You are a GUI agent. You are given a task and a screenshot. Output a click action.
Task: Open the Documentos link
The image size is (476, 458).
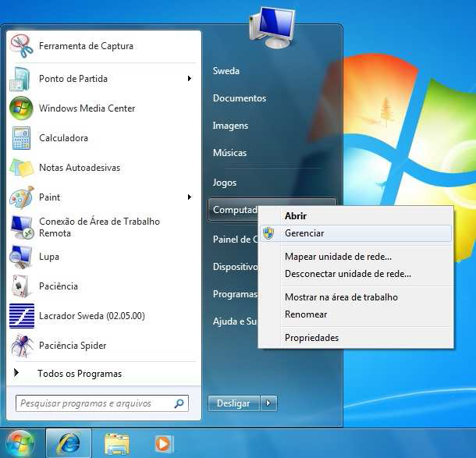[x=240, y=98]
